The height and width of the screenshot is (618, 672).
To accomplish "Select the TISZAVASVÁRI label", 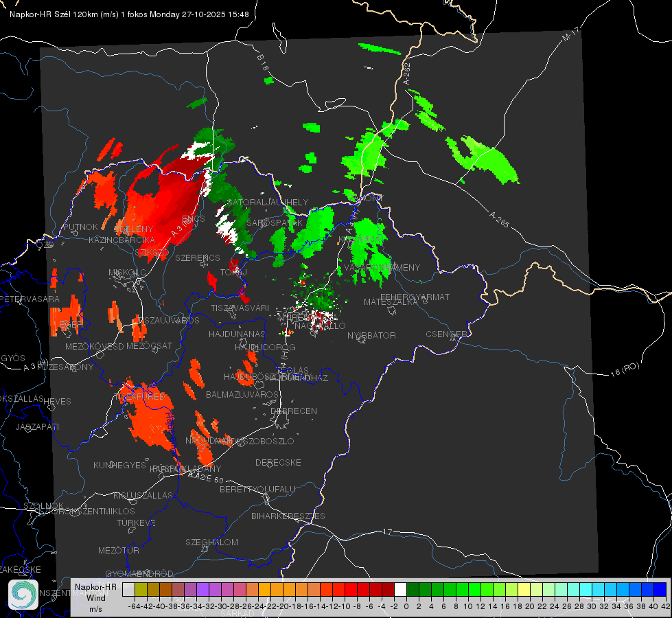I will 240,308.
